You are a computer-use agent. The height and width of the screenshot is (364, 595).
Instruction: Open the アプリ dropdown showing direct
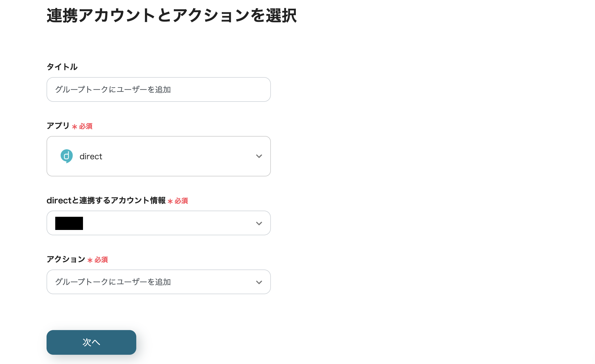tap(158, 156)
